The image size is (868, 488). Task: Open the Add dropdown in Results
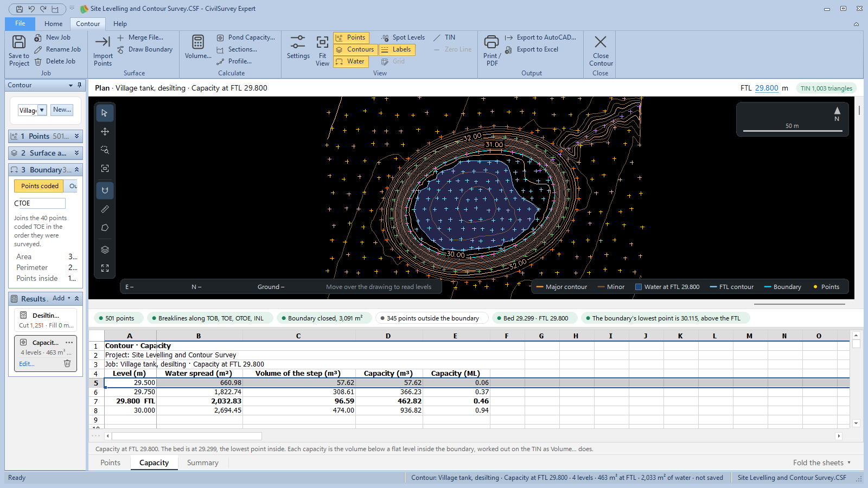(x=61, y=298)
